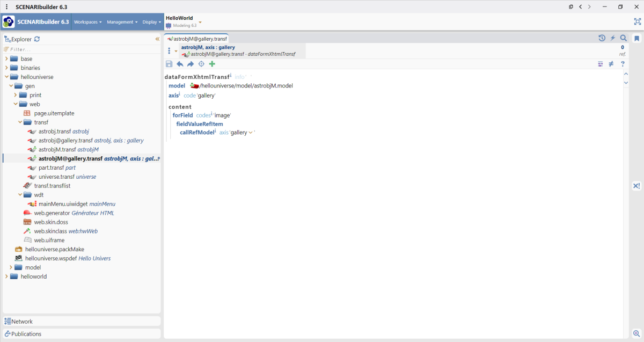Collapse the transf folder
This screenshot has width=644, height=342.
pyautogui.click(x=20, y=122)
